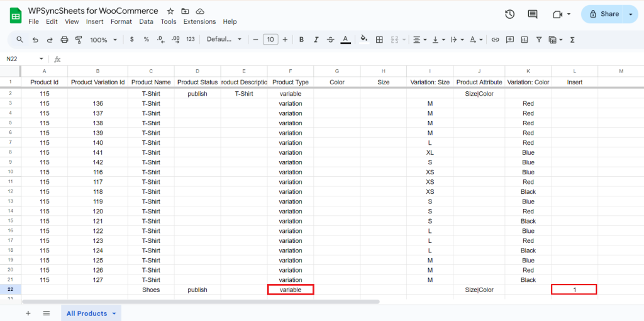Viewport: 644px width, 321px height.
Task: Click the Insert chart icon
Action: coord(525,40)
